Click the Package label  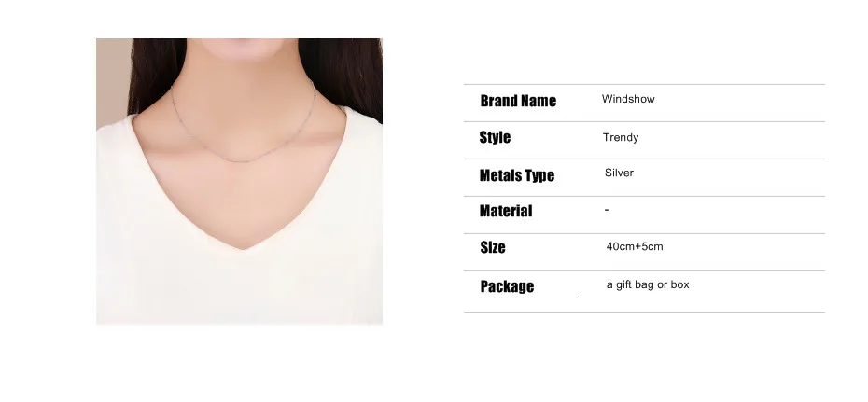[507, 286]
